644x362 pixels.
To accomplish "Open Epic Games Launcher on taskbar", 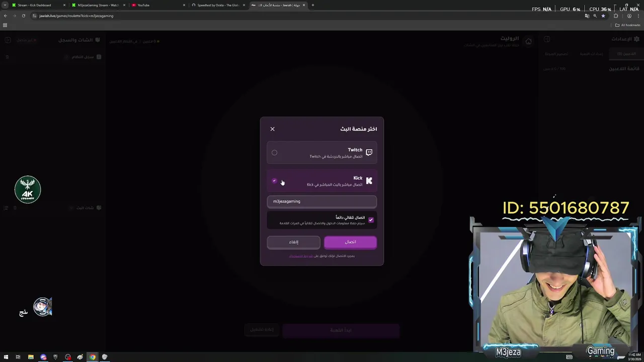I will click(55, 357).
